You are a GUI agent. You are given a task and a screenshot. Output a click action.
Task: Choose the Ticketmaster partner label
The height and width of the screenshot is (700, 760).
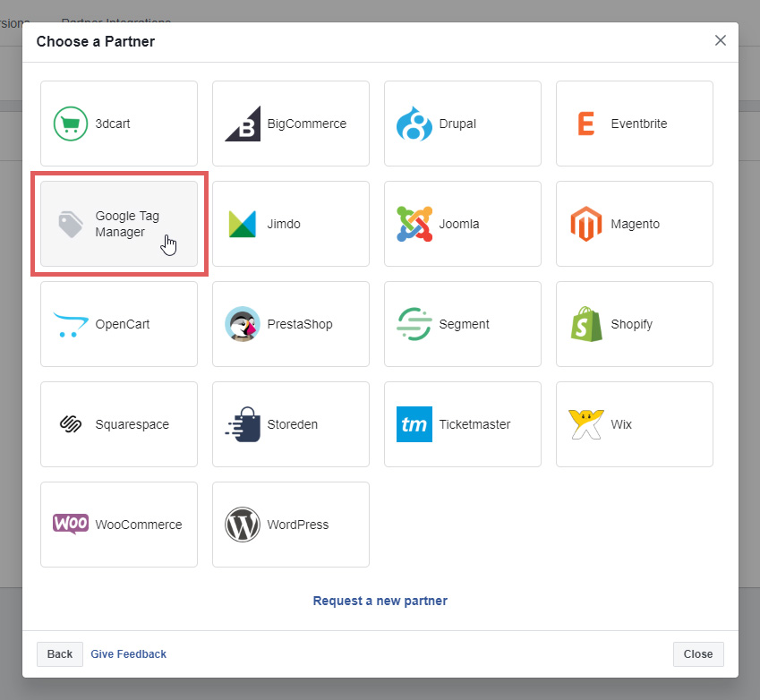pyautogui.click(x=474, y=424)
